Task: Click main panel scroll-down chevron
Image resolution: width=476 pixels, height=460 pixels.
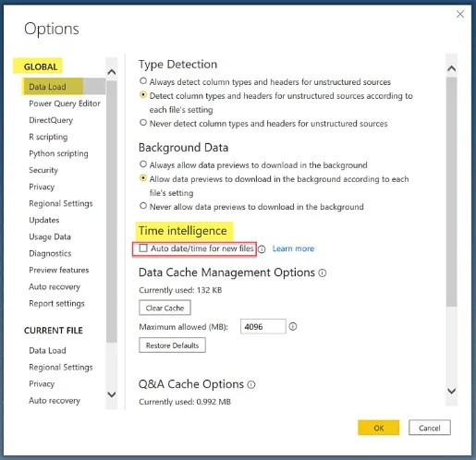Action: coord(452,392)
